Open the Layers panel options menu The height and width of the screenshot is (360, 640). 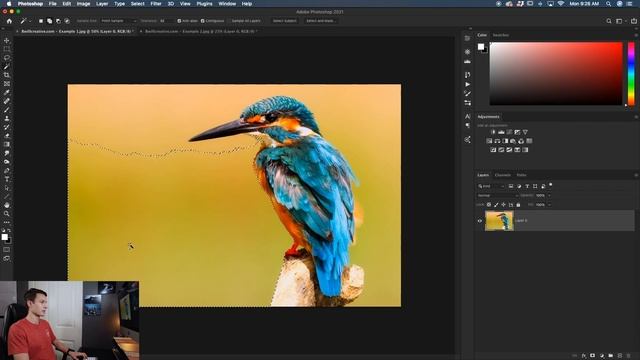636,175
